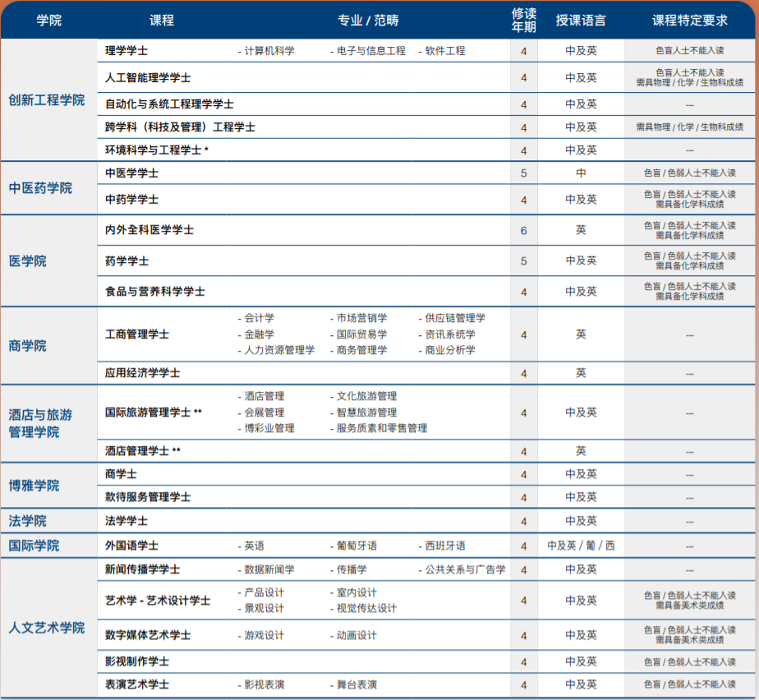Viewport: 759px width, 700px height.
Task: Click the 人工智能理学学士 course name
Action: pyautogui.click(x=148, y=78)
